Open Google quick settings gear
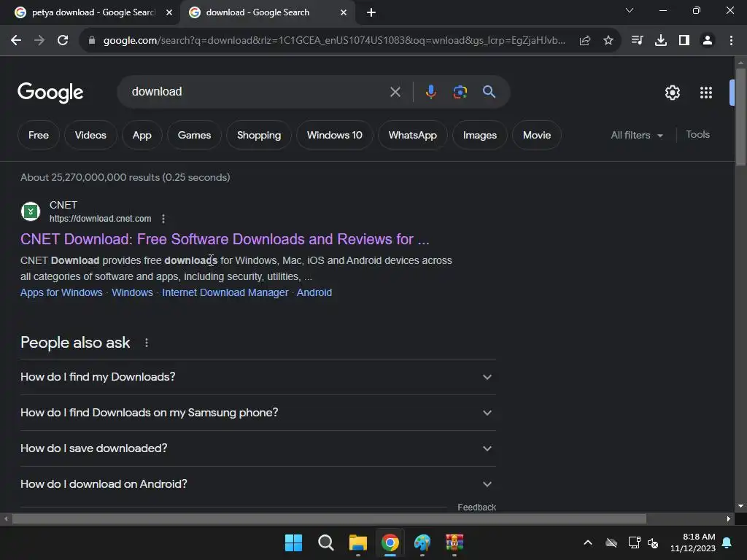 (x=672, y=93)
